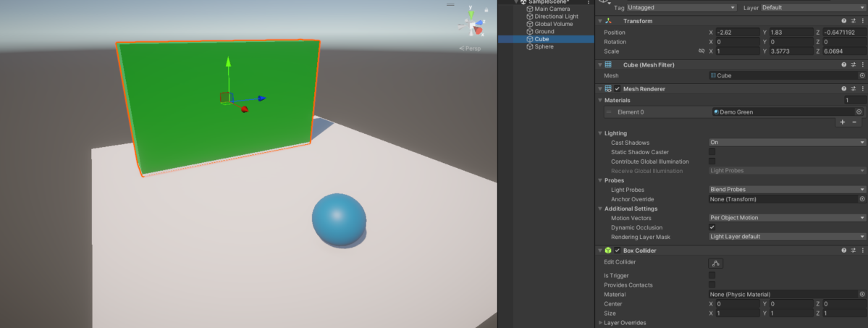Open Light Probes dropdown
Image resolution: width=868 pixels, height=328 pixels.
coord(787,190)
